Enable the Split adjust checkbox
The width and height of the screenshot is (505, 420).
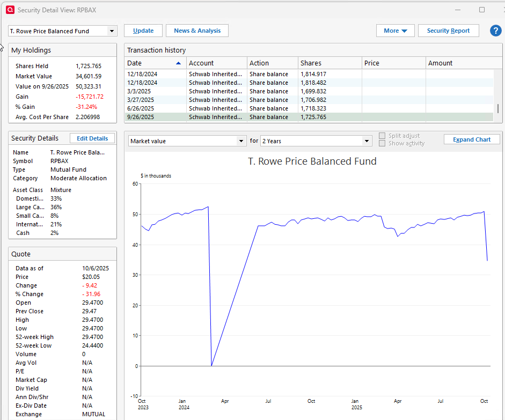coord(382,136)
